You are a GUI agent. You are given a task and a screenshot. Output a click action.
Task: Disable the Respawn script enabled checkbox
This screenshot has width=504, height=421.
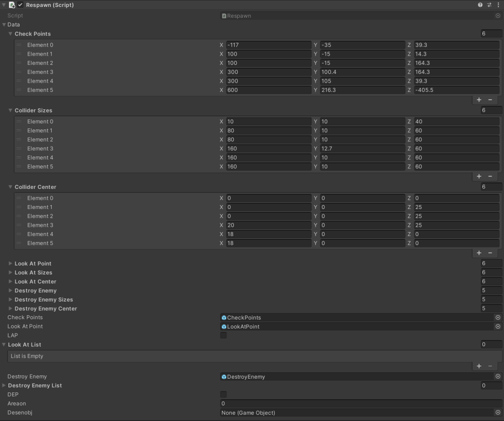[x=20, y=5]
